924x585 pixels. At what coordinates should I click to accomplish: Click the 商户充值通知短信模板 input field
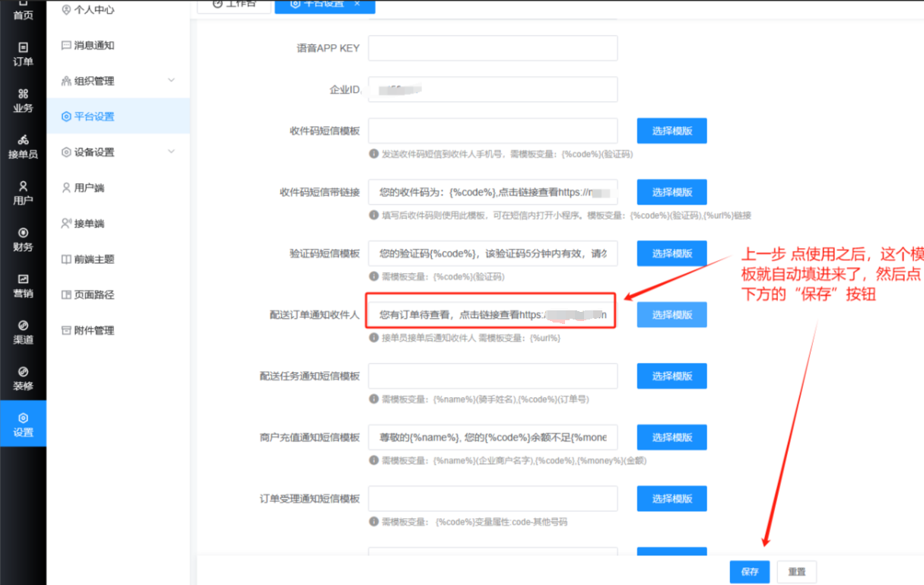[493, 437]
